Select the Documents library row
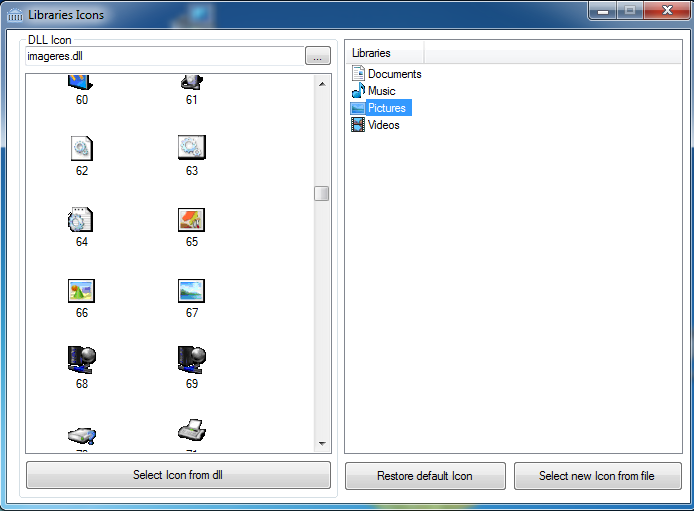Image resolution: width=694 pixels, height=511 pixels. pyautogui.click(x=386, y=74)
